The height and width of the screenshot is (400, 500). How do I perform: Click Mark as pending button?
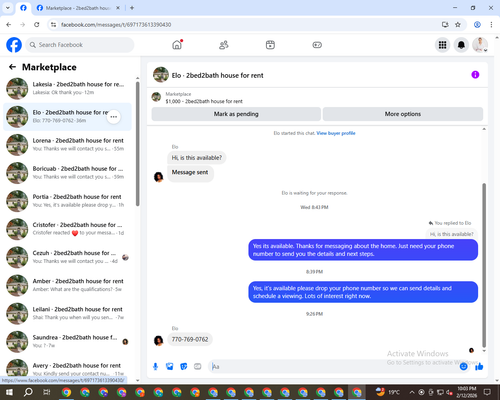point(236,114)
